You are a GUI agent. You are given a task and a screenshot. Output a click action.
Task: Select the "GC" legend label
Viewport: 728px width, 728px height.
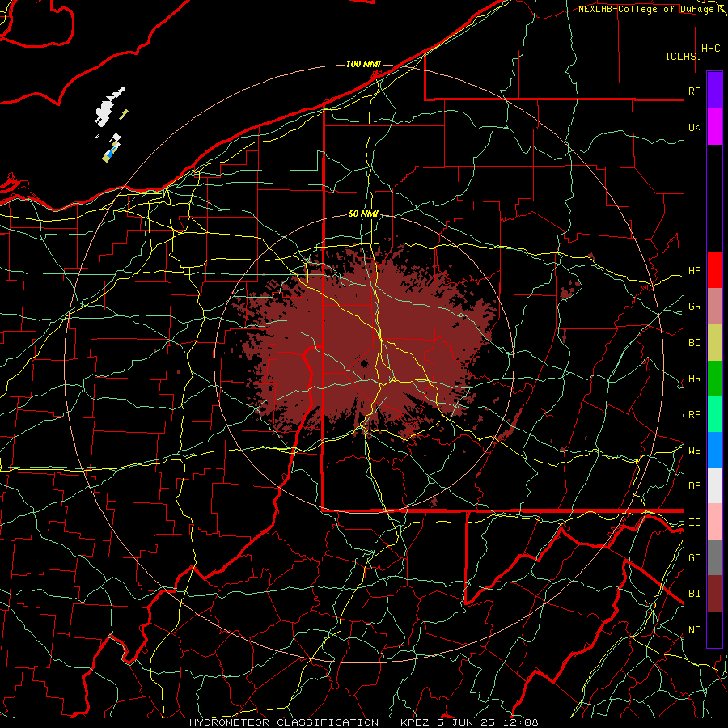[x=695, y=558]
